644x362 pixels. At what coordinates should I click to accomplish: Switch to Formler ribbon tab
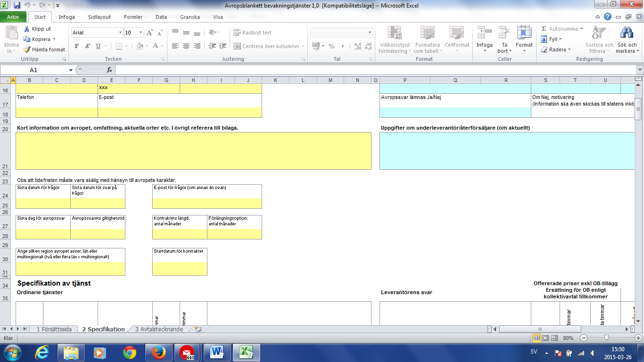pyautogui.click(x=133, y=17)
